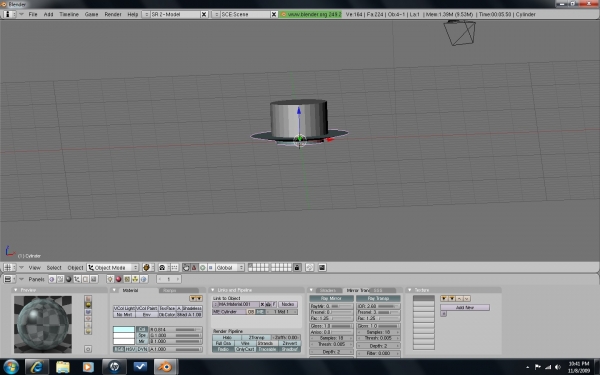Switch to Scene context icon
600x375 pixels.
(x=94, y=279)
